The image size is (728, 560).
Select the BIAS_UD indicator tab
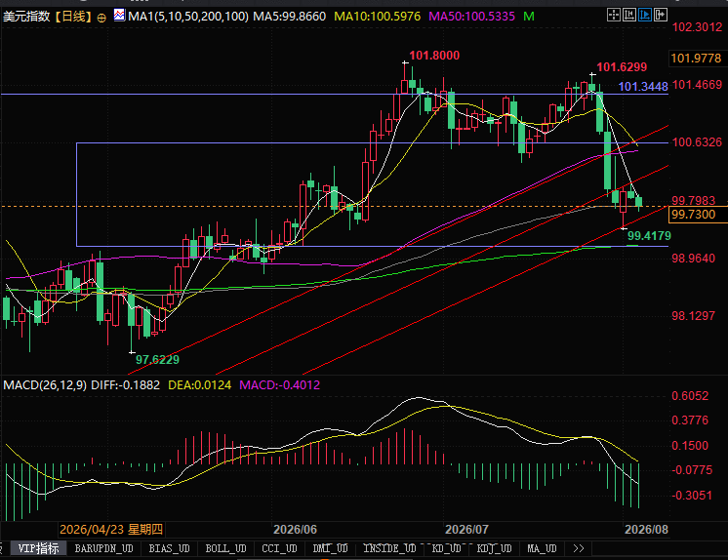[x=169, y=548]
